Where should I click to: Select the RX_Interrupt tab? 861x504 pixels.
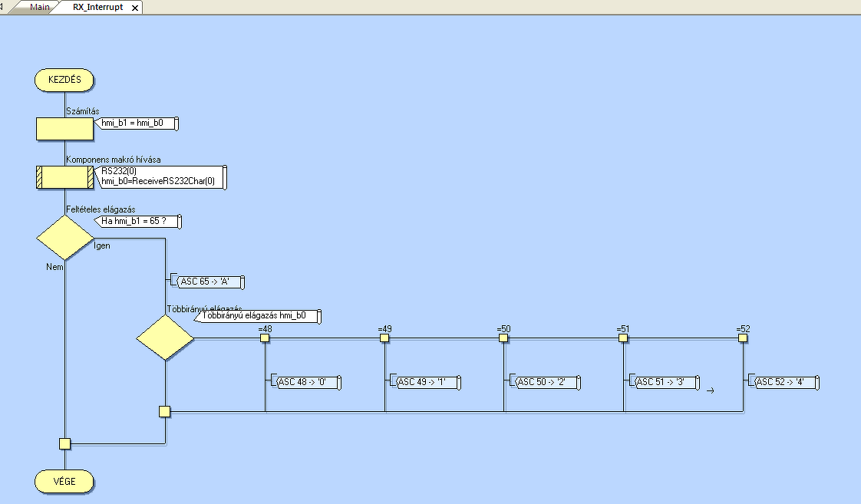coord(97,7)
